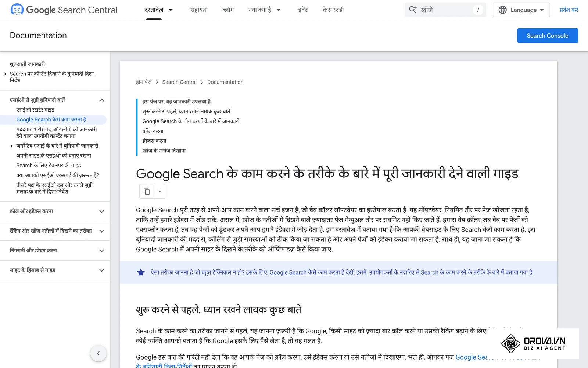Click the Search Central breadcrumb
The height and width of the screenshot is (368, 588).
179,82
